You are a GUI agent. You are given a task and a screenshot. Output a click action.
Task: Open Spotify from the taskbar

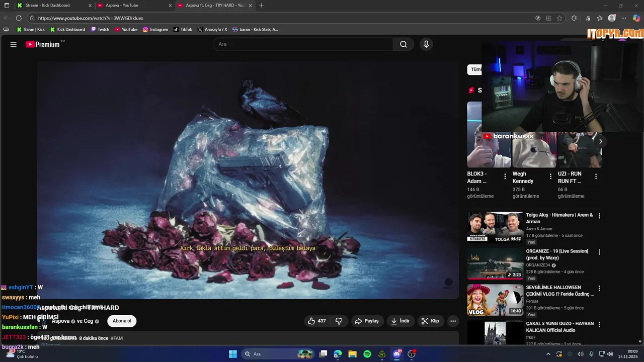click(x=367, y=354)
